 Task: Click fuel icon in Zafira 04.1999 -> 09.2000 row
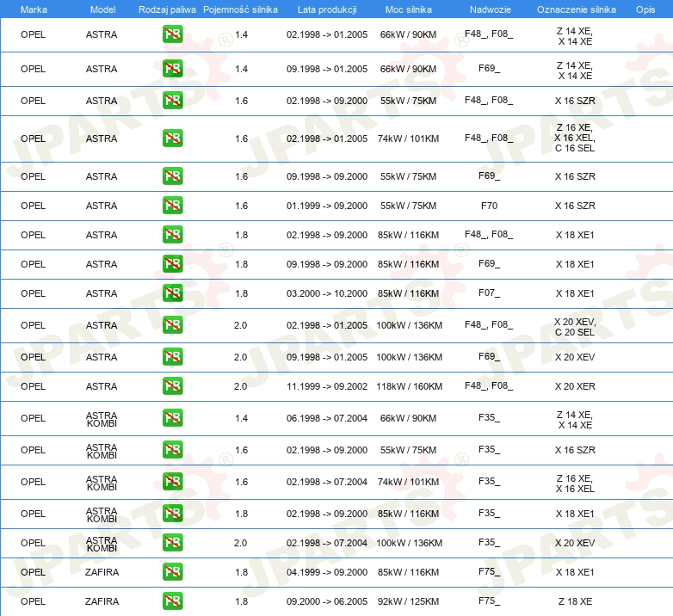[x=172, y=572]
